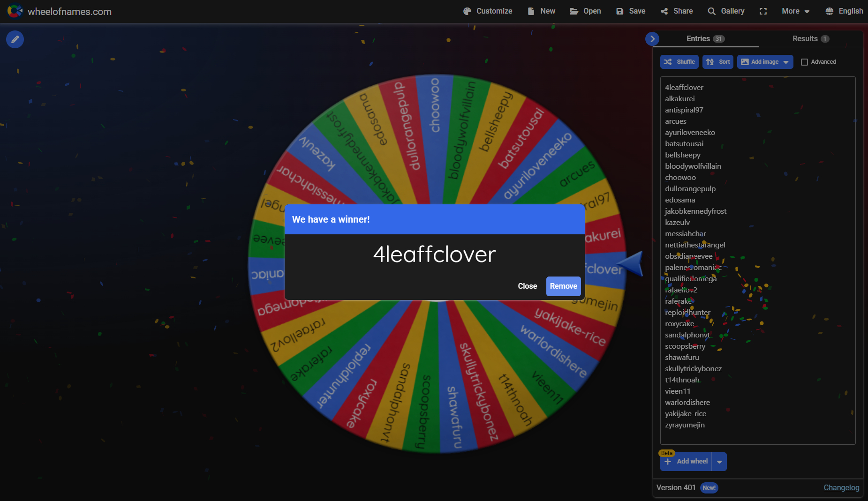The image size is (868, 501).
Task: Open the Customize palette option
Action: pyautogui.click(x=487, y=11)
